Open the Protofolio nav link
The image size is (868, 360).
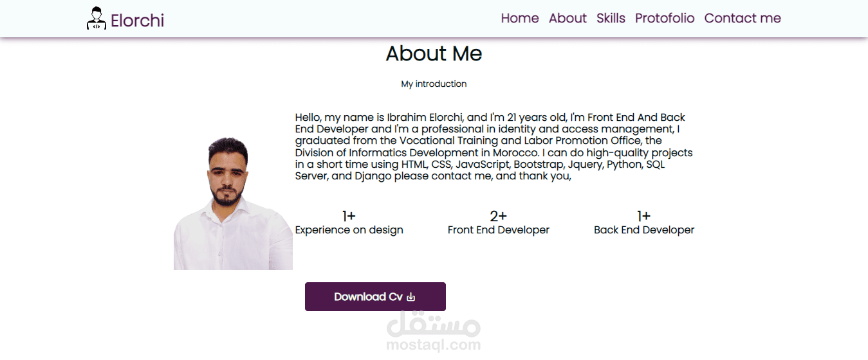click(x=665, y=18)
